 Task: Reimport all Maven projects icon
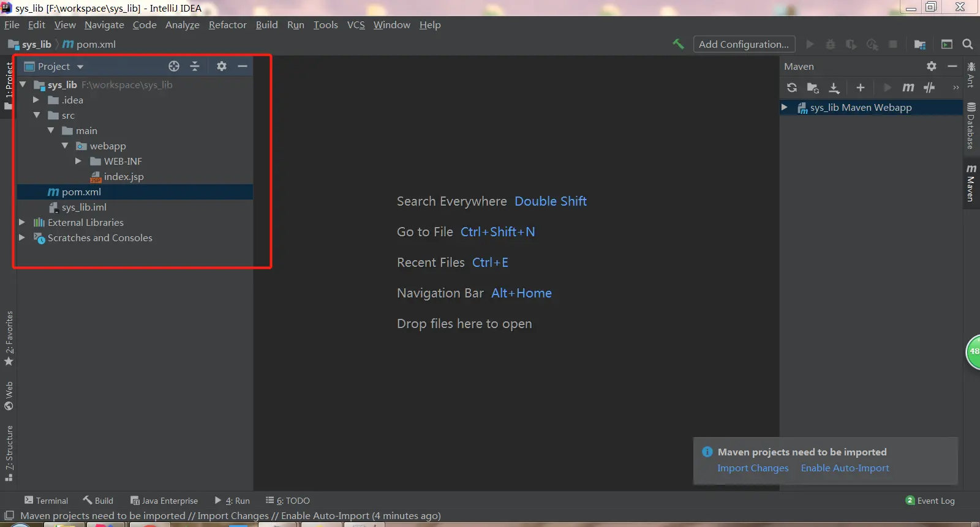[792, 88]
